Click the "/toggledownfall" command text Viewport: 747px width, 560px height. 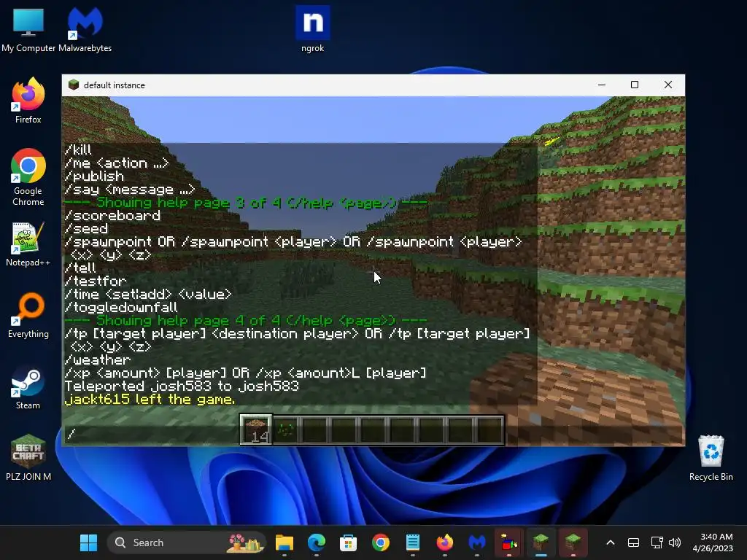click(x=121, y=308)
